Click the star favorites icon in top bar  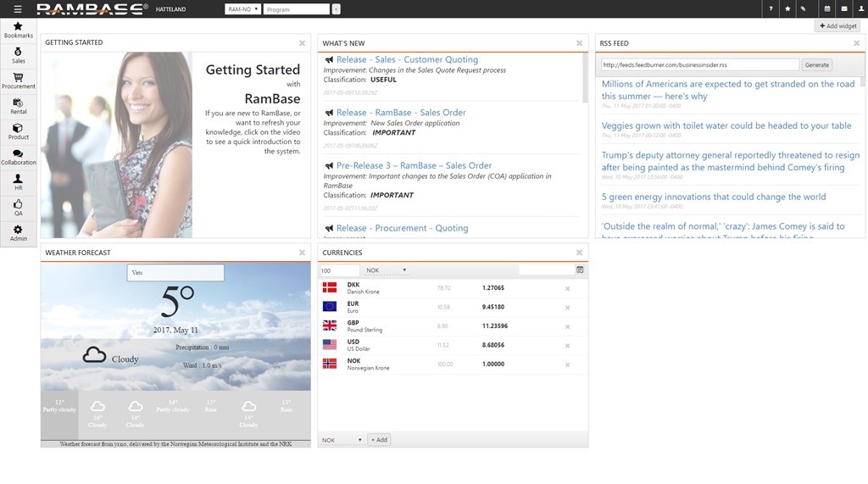coord(787,8)
